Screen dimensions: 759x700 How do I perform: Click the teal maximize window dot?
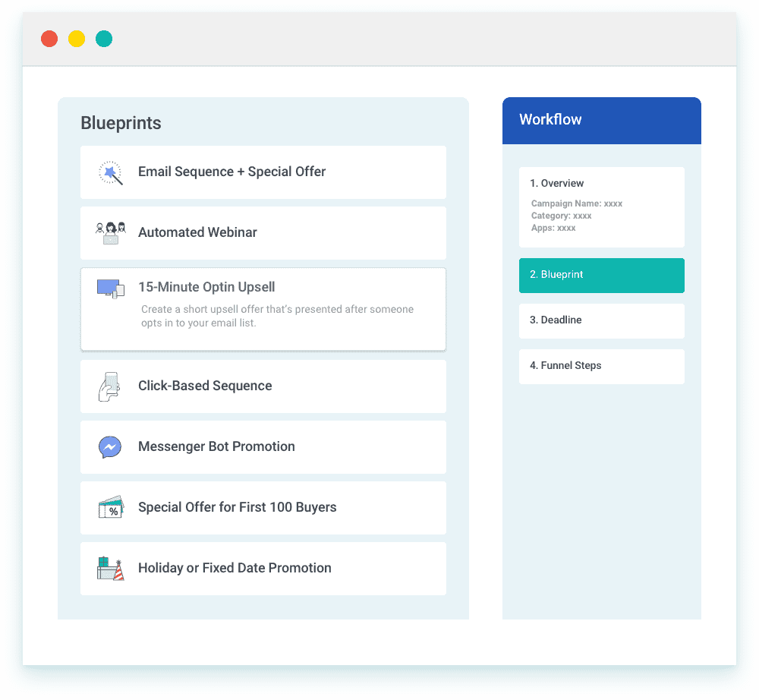tap(103, 39)
